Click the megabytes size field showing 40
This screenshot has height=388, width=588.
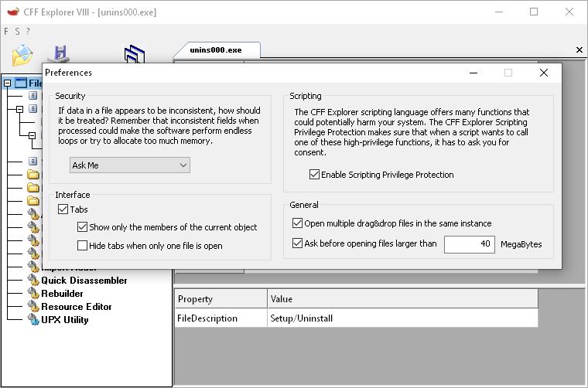pos(470,244)
